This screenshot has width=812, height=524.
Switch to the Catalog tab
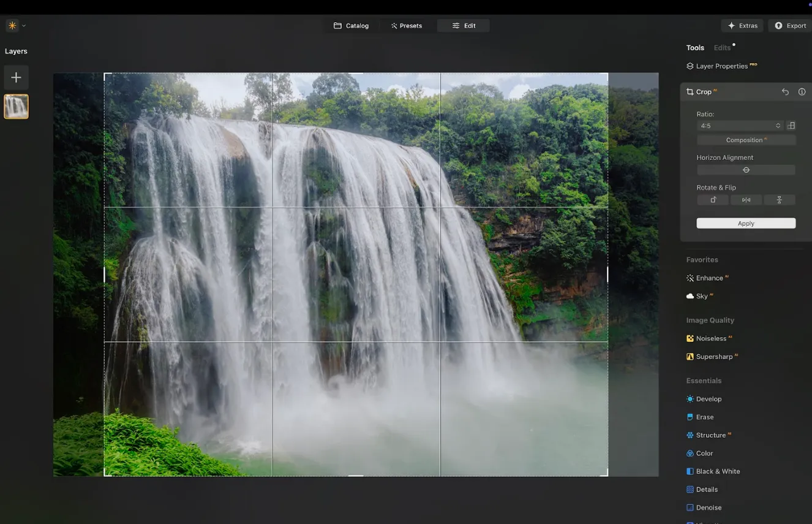pyautogui.click(x=351, y=26)
